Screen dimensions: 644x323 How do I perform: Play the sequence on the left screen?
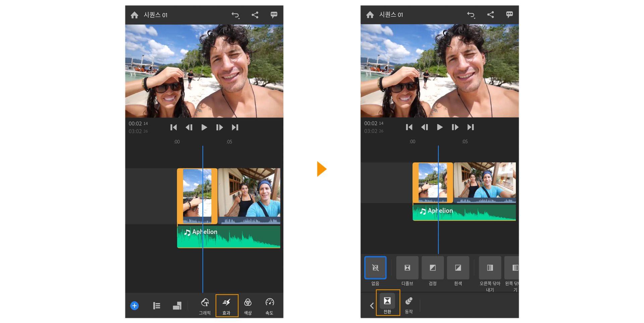point(204,127)
